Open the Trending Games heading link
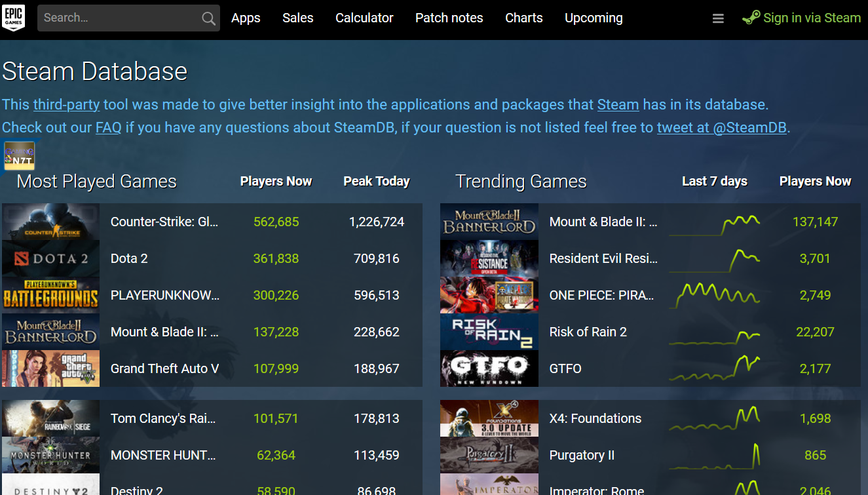This screenshot has height=495, width=868. (521, 182)
